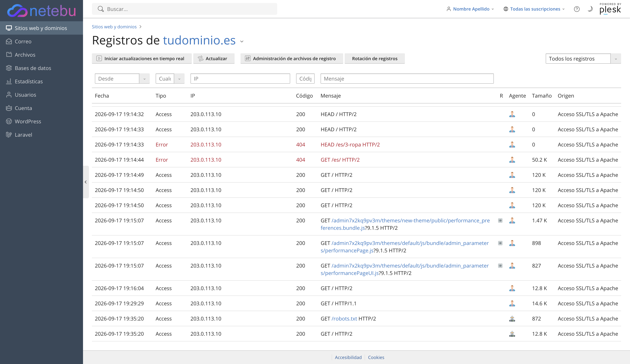The width and height of the screenshot is (630, 364).
Task: Click the Plesk logo
Action: (610, 9)
